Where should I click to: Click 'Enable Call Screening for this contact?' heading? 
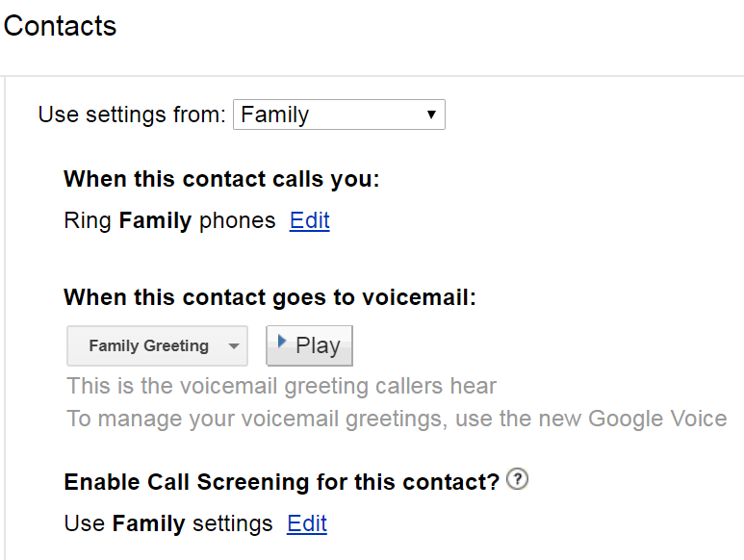point(282,482)
